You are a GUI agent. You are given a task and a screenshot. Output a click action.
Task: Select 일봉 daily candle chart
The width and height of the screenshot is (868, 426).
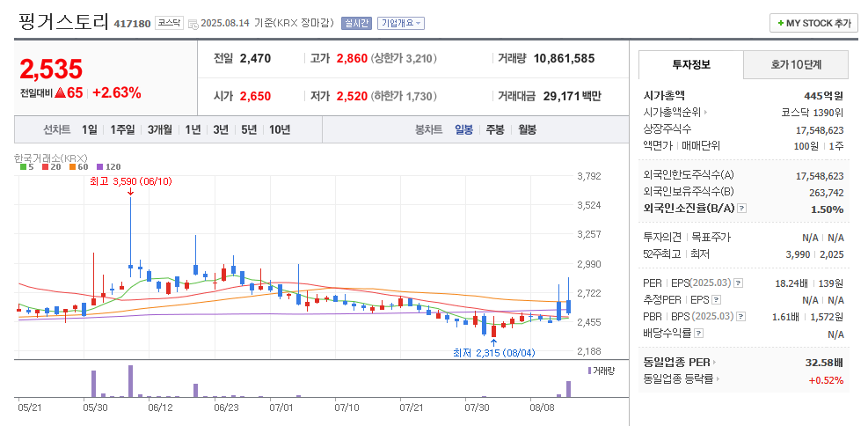[x=463, y=129]
